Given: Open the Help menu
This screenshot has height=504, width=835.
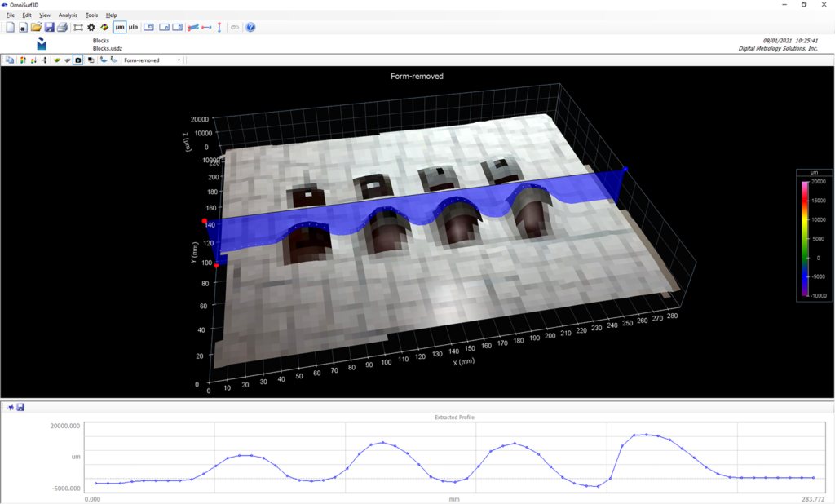Looking at the screenshot, I should [111, 15].
